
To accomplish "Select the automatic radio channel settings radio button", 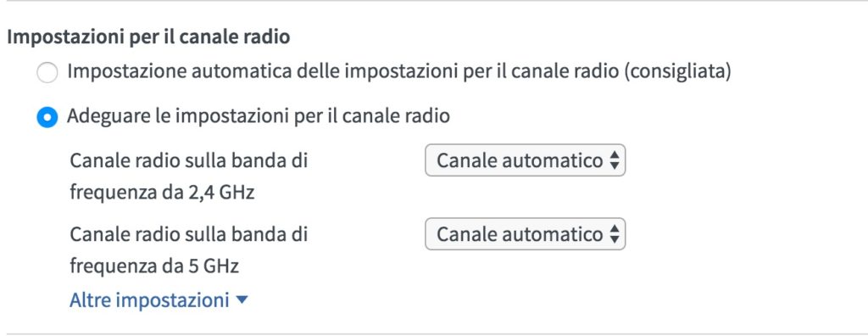I will [47, 73].
